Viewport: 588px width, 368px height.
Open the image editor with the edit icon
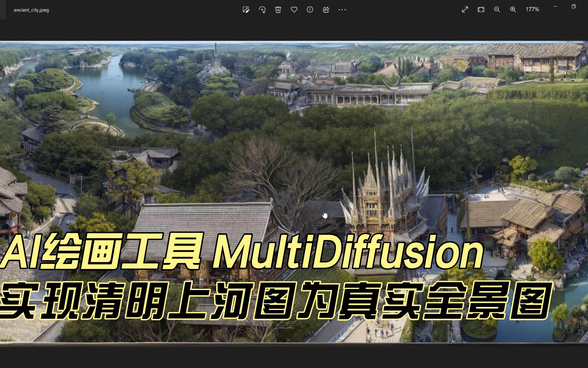(246, 9)
